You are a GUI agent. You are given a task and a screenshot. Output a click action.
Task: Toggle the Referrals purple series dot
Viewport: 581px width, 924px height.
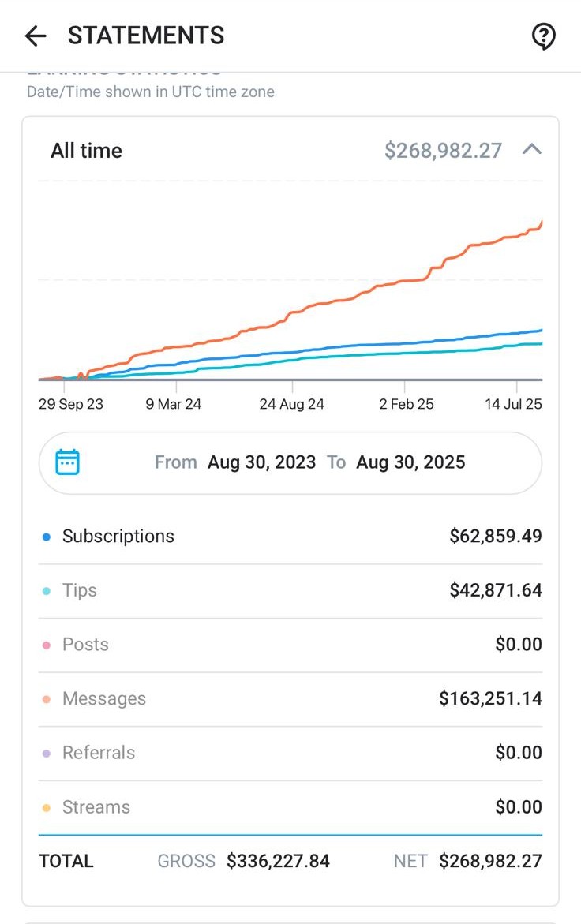coord(47,753)
